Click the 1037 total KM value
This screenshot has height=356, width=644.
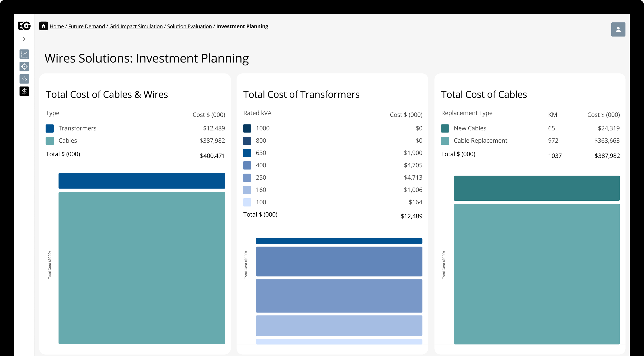555,156
